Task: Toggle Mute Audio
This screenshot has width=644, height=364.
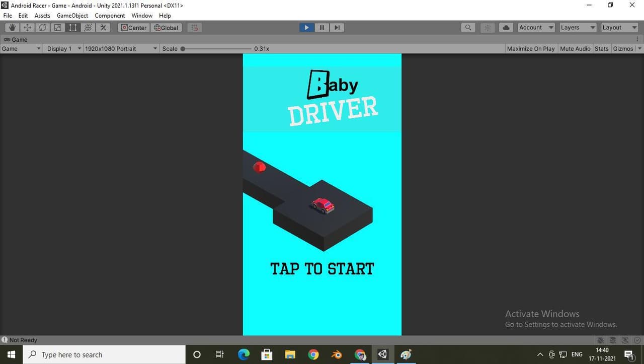Action: pyautogui.click(x=575, y=49)
